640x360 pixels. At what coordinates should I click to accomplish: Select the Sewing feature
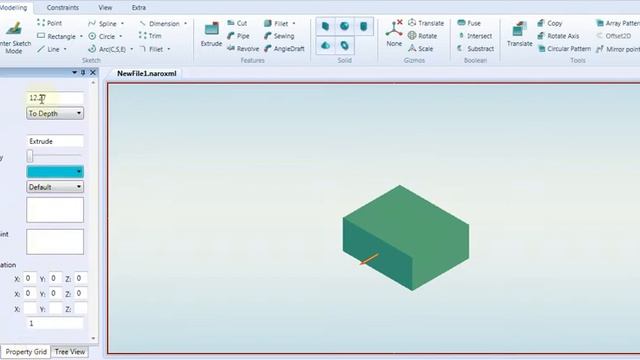tap(279, 36)
